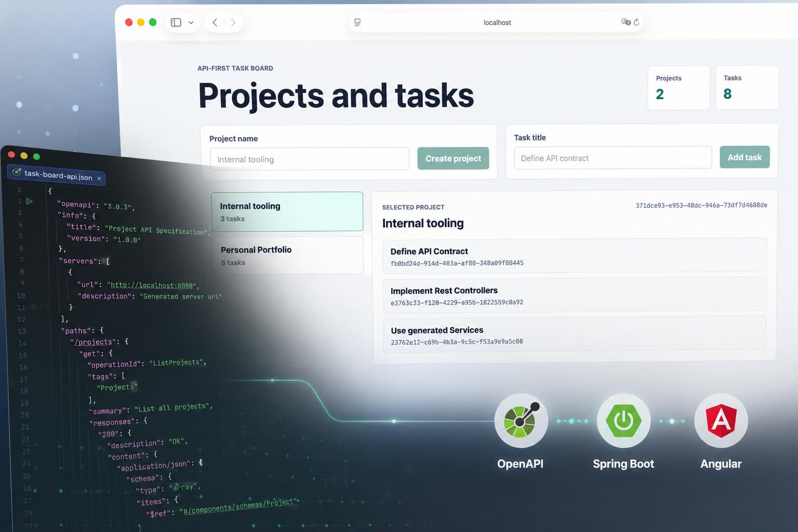This screenshot has height=532, width=798.
Task: Maximize the browser window with green button
Action: 153,22
